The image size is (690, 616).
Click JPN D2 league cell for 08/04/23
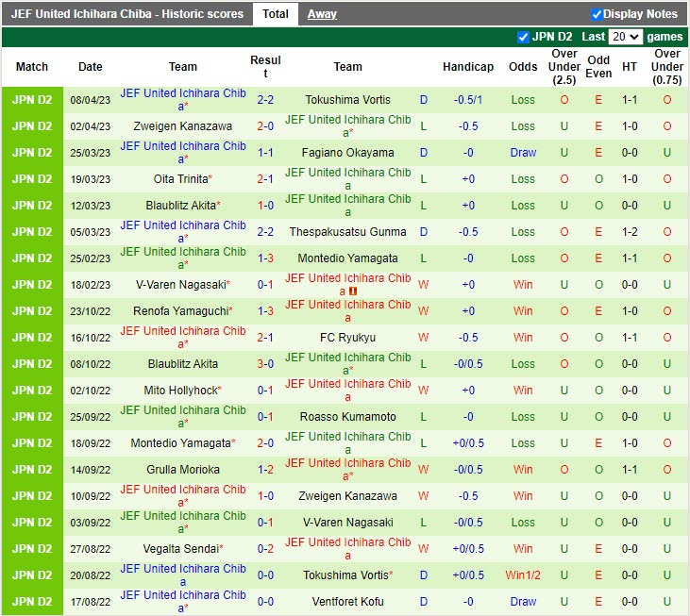[32, 100]
